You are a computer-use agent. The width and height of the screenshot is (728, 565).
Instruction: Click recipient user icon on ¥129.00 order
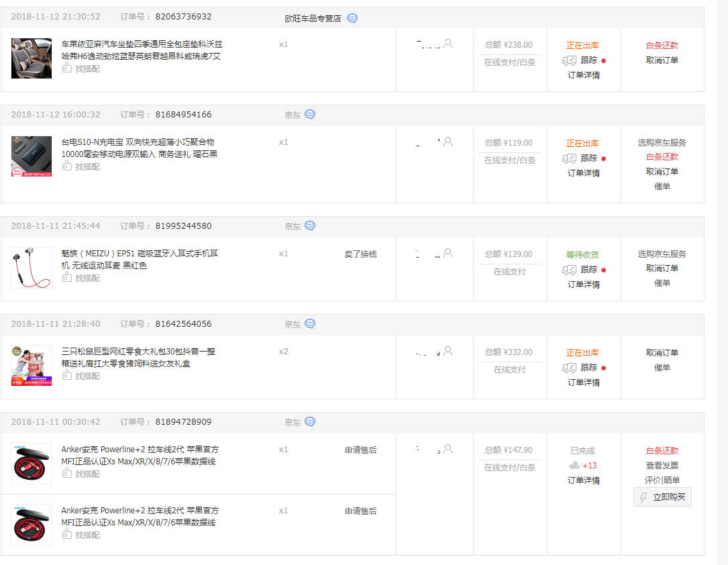point(448,253)
